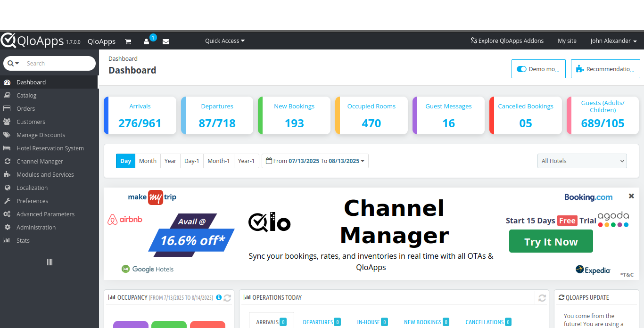
Task: Open the shopping cart icon in header
Action: 128,41
